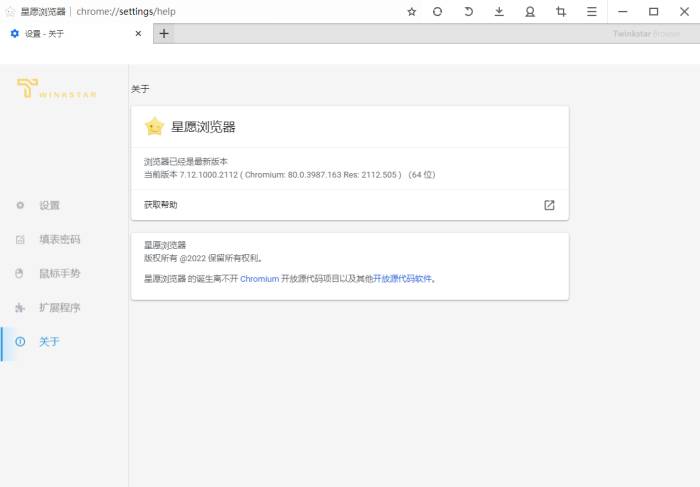Click the external link icon for 获取帮助
Image resolution: width=700 pixels, height=487 pixels.
[549, 205]
